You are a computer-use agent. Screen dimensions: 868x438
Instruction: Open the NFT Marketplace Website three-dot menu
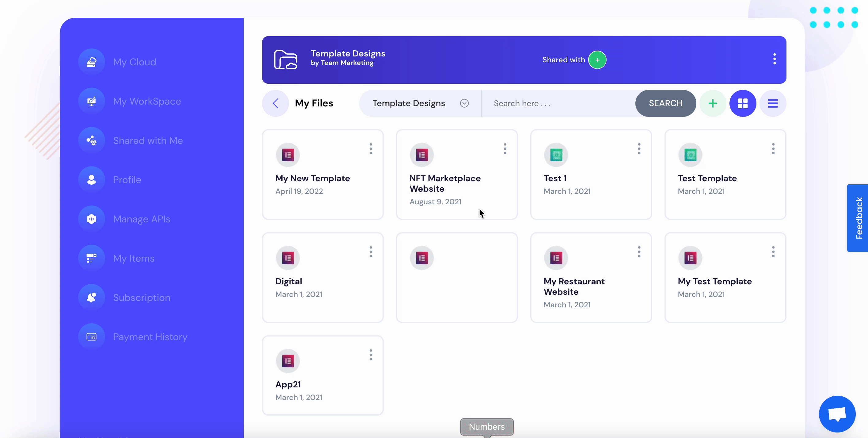point(504,148)
